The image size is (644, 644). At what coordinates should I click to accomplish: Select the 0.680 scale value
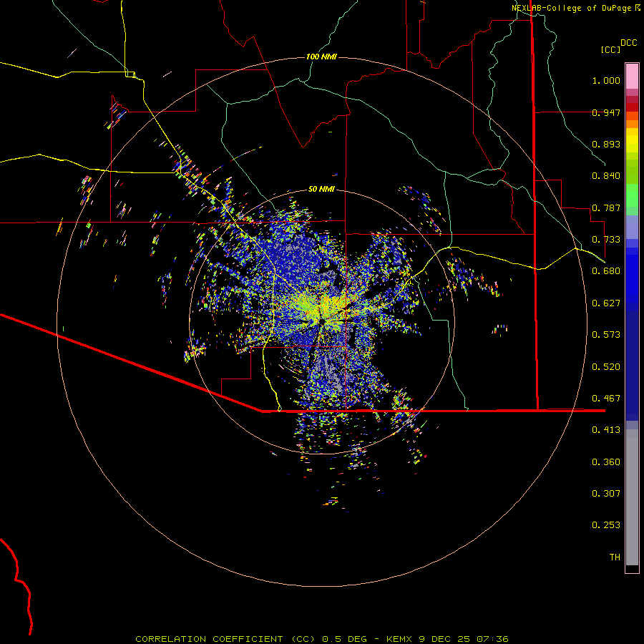(x=606, y=271)
